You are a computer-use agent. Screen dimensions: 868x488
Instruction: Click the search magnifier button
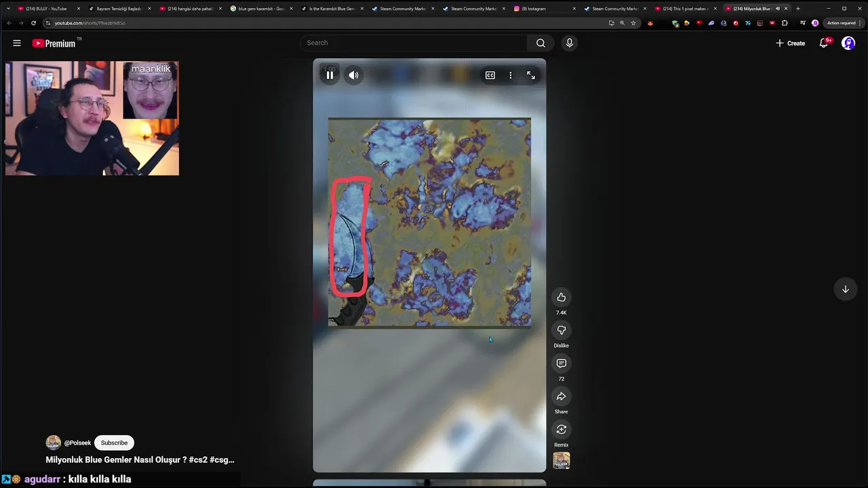tap(540, 43)
